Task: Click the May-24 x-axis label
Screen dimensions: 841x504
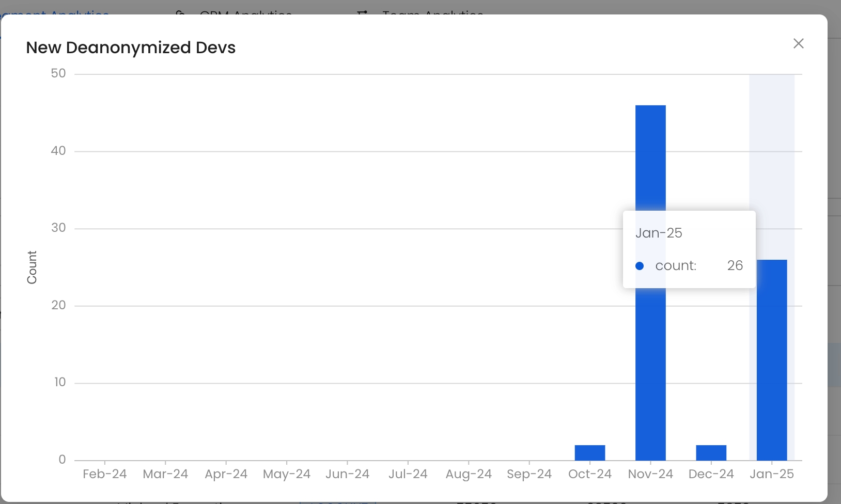Action: tap(286, 474)
